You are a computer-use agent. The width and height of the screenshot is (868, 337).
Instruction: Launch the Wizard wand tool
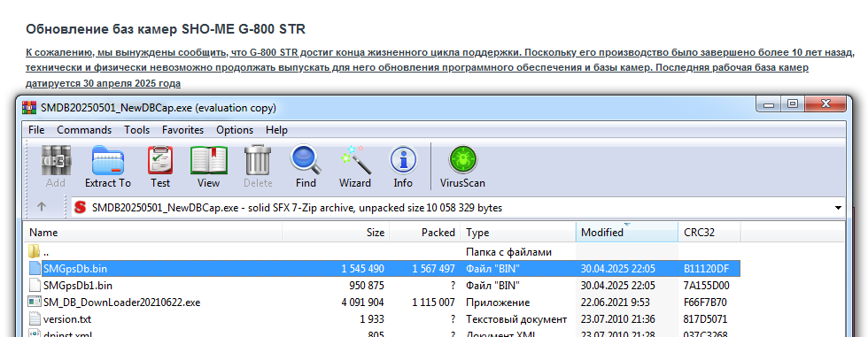point(355,160)
